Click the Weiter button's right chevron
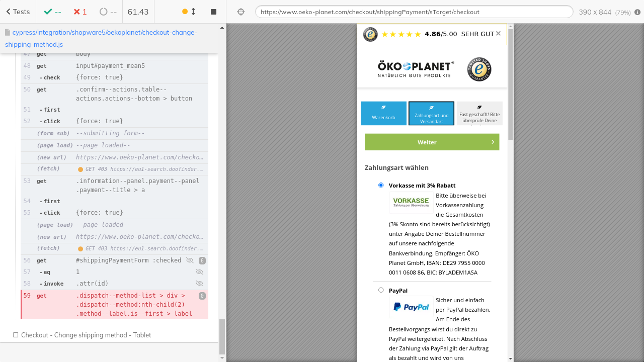The image size is (644, 362). [493, 142]
